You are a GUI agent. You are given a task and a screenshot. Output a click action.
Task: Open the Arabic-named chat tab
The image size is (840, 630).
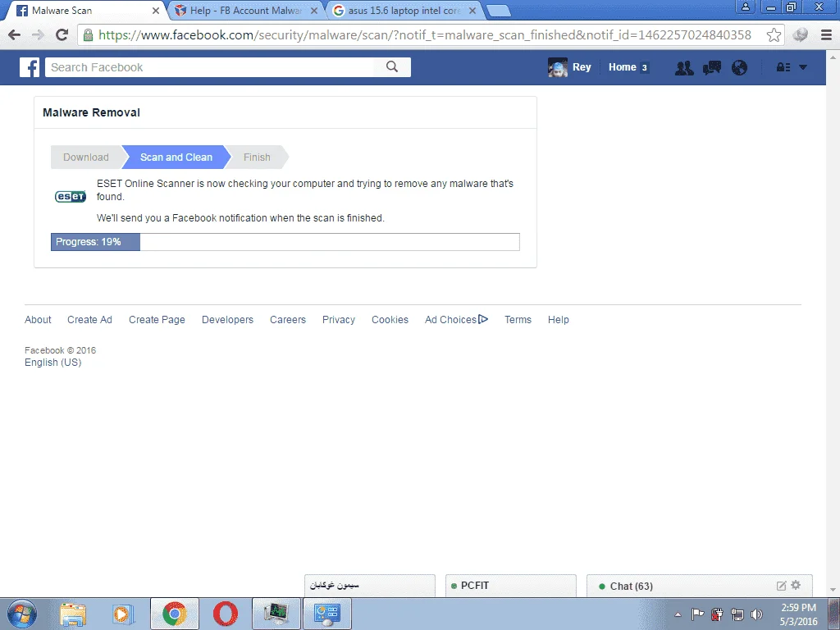[370, 586]
